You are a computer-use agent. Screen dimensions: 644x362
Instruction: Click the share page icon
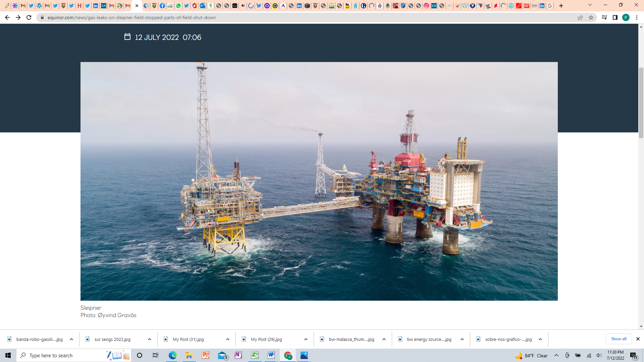pyautogui.click(x=580, y=17)
